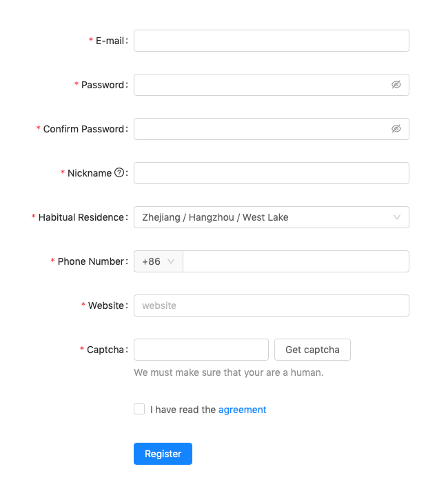Screen dimensions: 448x491
Task: Click the 'I have read the' label text
Action: pyautogui.click(x=183, y=410)
